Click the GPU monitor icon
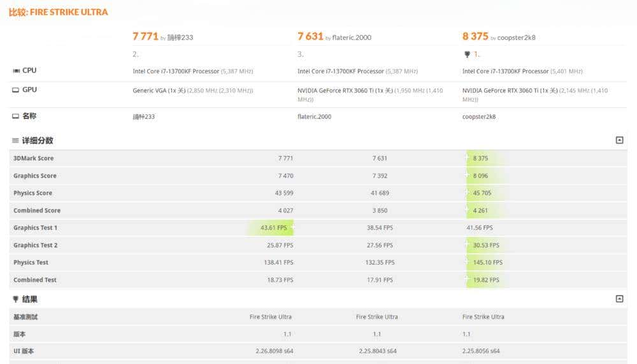 tap(15, 90)
